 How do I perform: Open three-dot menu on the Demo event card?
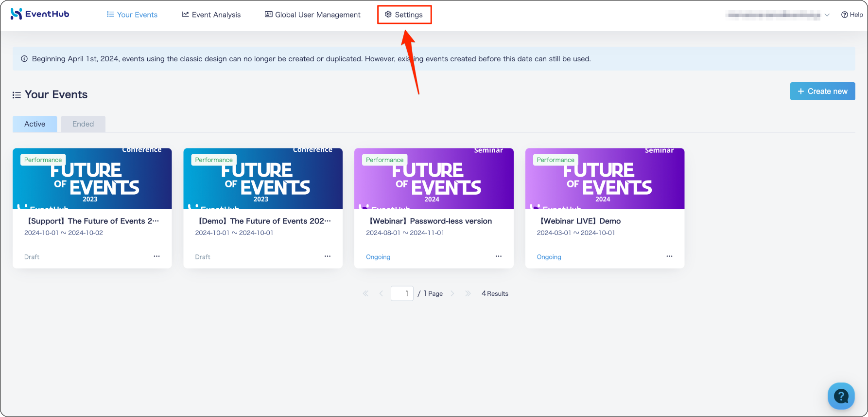click(328, 256)
